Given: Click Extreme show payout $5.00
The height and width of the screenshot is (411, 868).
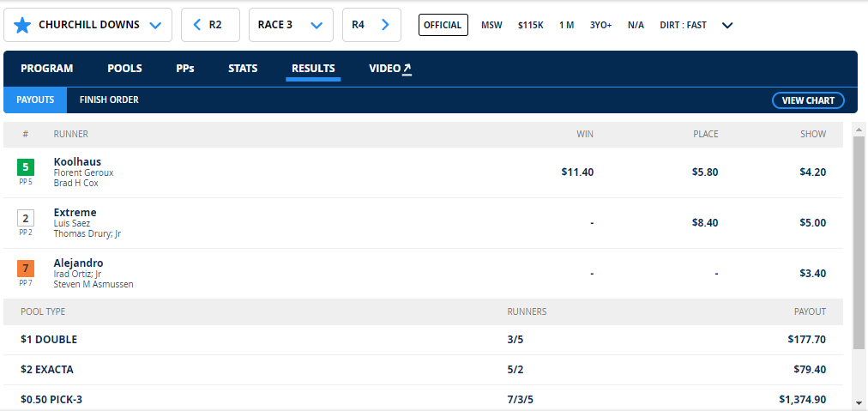Looking at the screenshot, I should point(812,223).
